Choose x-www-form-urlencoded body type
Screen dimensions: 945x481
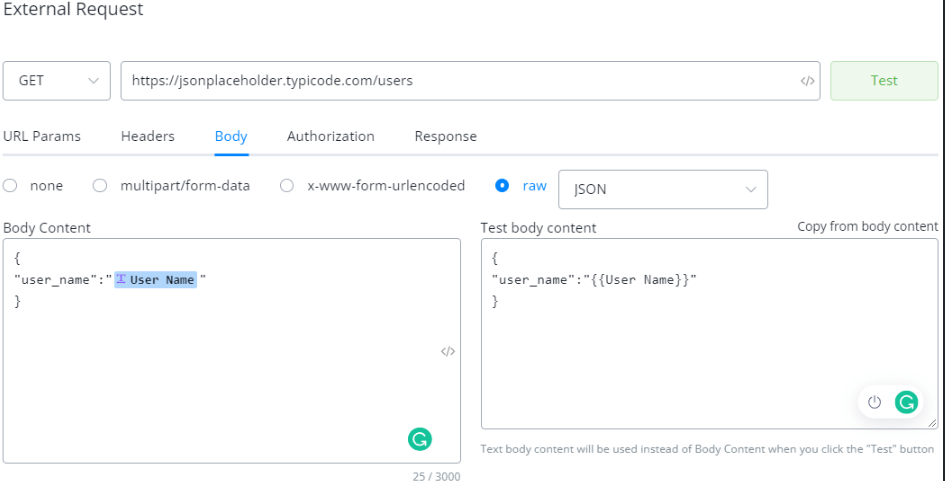287,186
